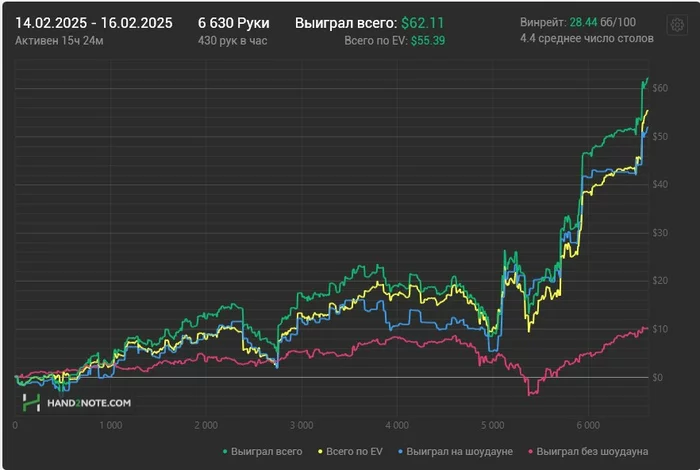Click the Hand2Note logo icon
Image resolution: width=700 pixels, height=470 pixels.
pos(32,403)
